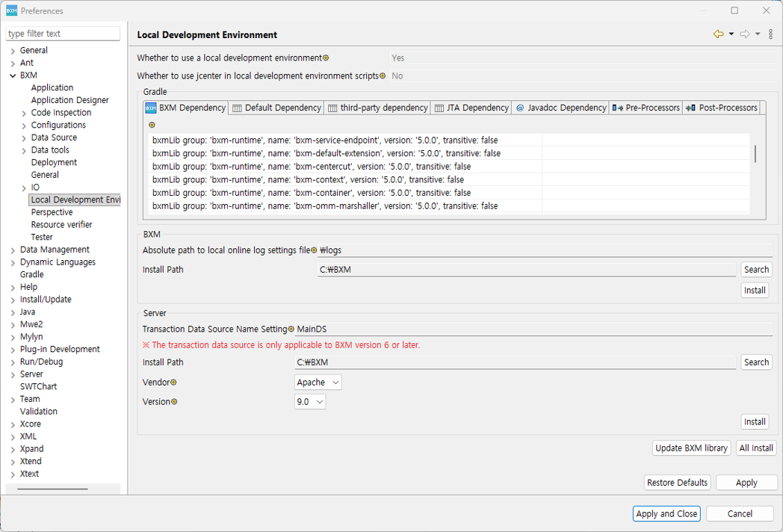Click the Update BXM library button
The width and height of the screenshot is (783, 532).
[x=691, y=448]
